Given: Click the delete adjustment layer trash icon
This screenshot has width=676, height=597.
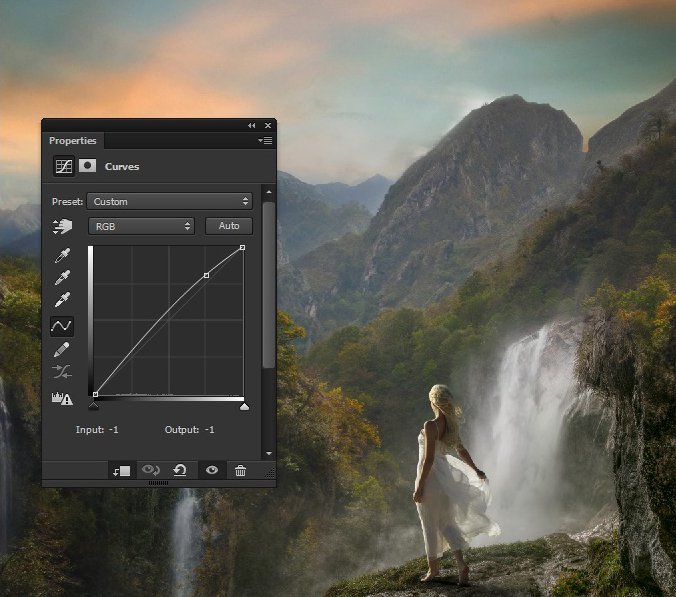Looking at the screenshot, I should [x=240, y=470].
